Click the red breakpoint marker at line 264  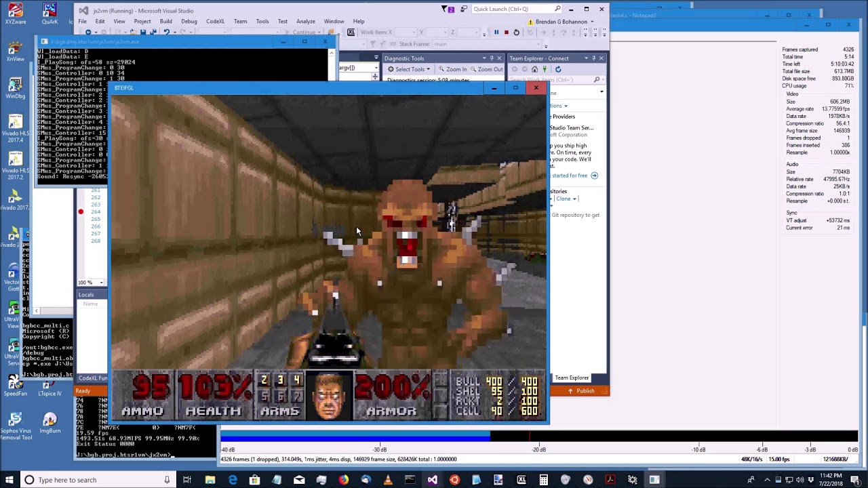click(x=81, y=212)
